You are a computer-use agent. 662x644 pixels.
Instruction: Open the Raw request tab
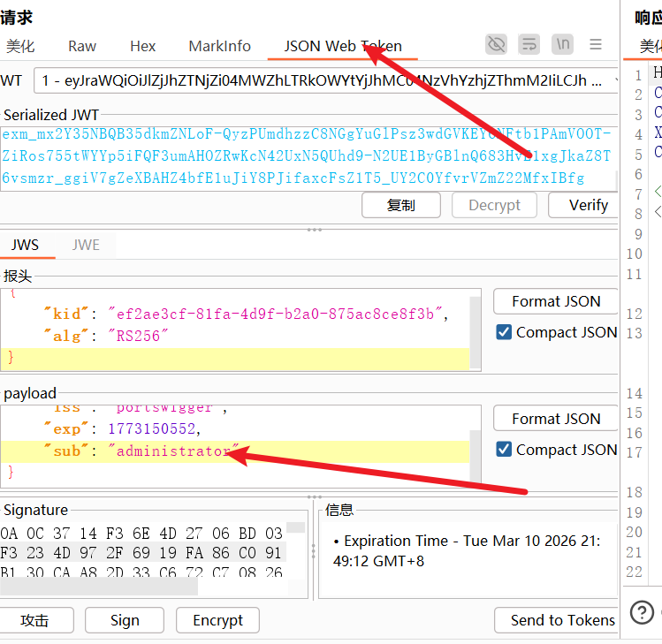(82, 46)
